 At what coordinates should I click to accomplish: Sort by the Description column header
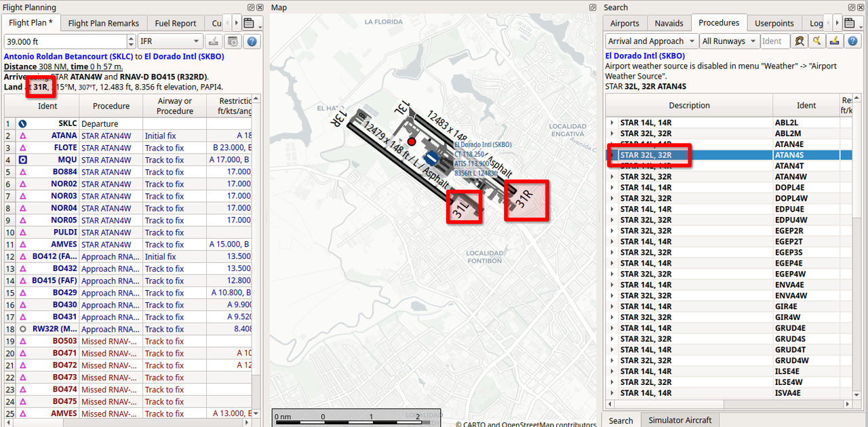click(x=689, y=106)
